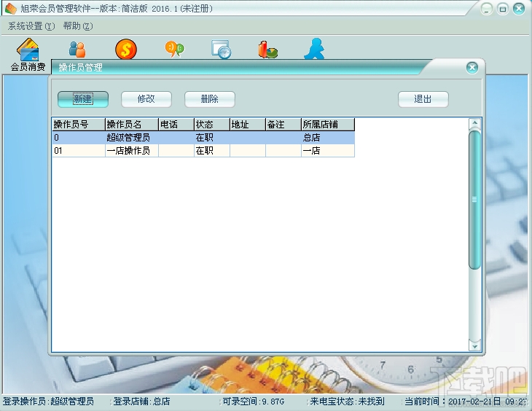Click the two-people member management icon
The height and width of the screenshot is (411, 532).
[77, 50]
